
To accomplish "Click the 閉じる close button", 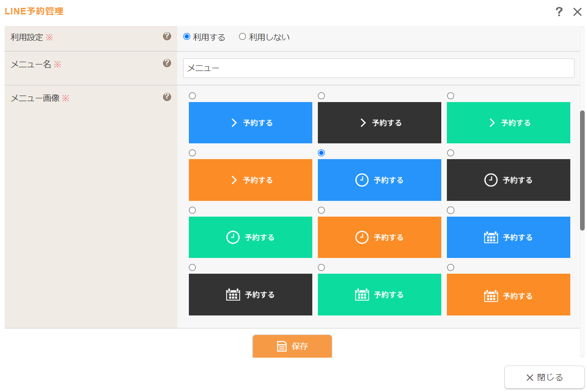I will click(x=544, y=377).
